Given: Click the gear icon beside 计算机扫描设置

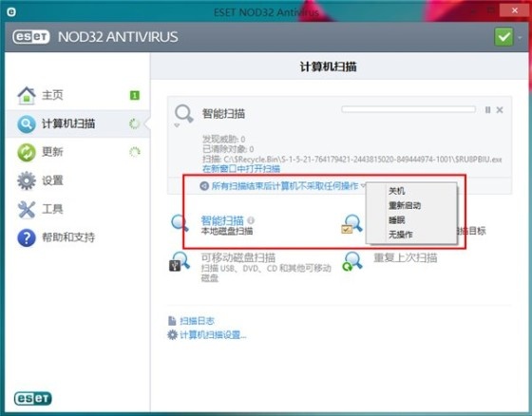Looking at the screenshot, I should (x=172, y=335).
